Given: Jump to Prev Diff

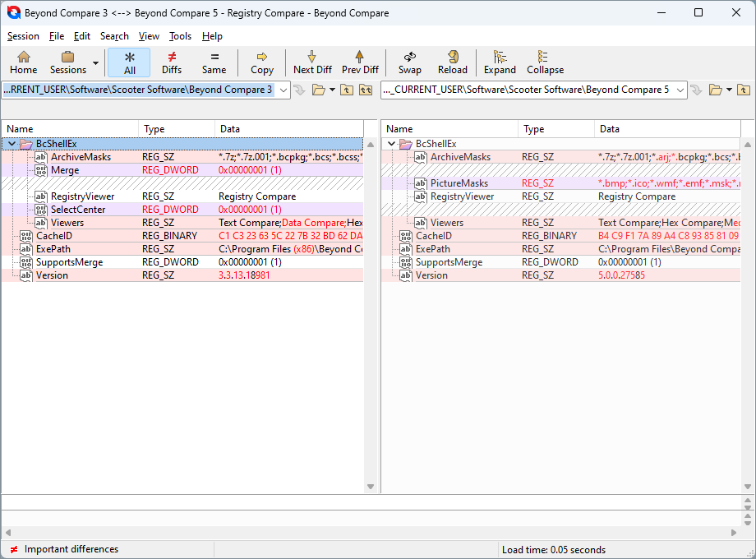Looking at the screenshot, I should (360, 62).
